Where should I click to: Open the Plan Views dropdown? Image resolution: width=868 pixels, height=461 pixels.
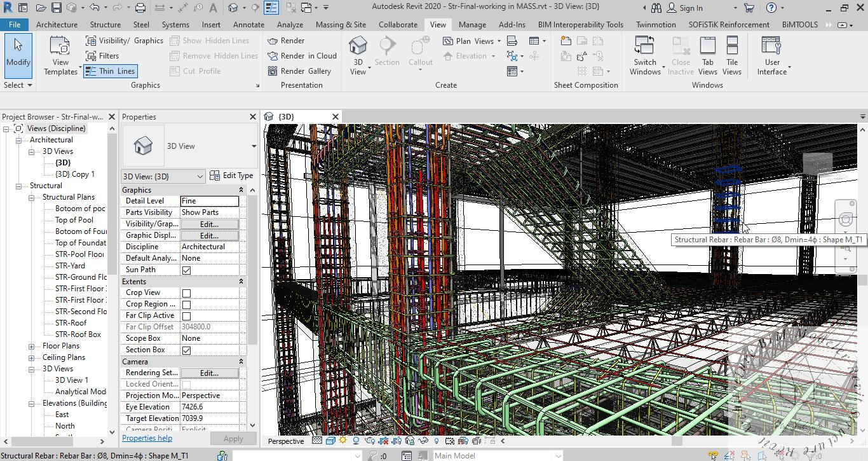[471, 41]
